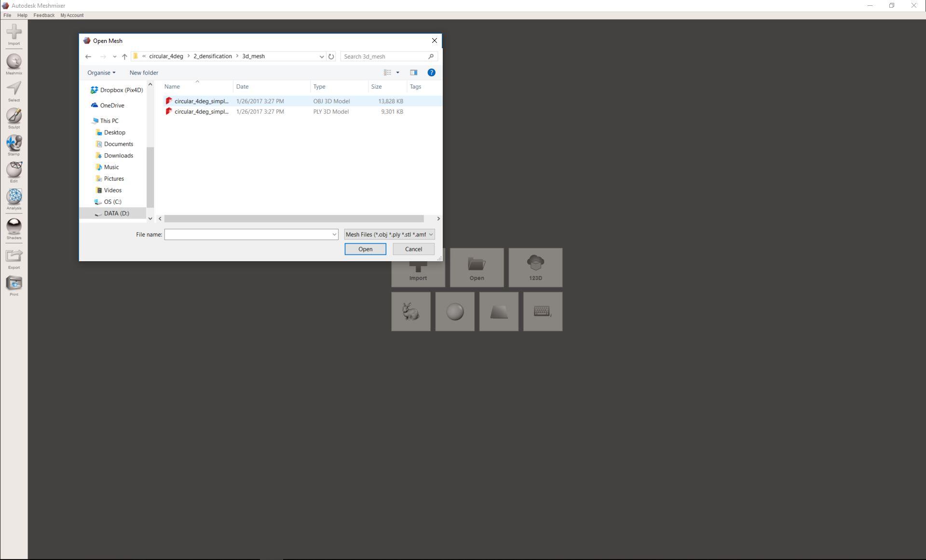The image size is (926, 560).
Task: Click the Cancel button
Action: (413, 249)
